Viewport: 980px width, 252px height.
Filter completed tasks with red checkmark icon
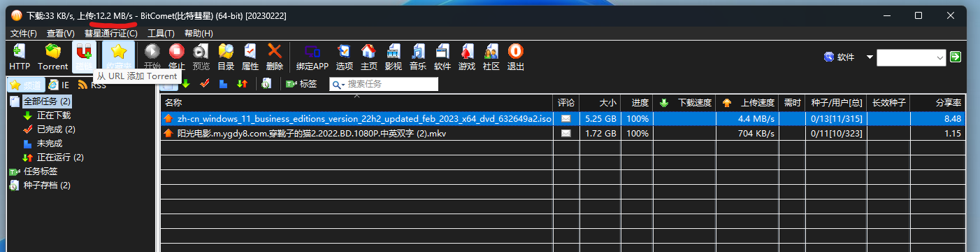coord(205,84)
